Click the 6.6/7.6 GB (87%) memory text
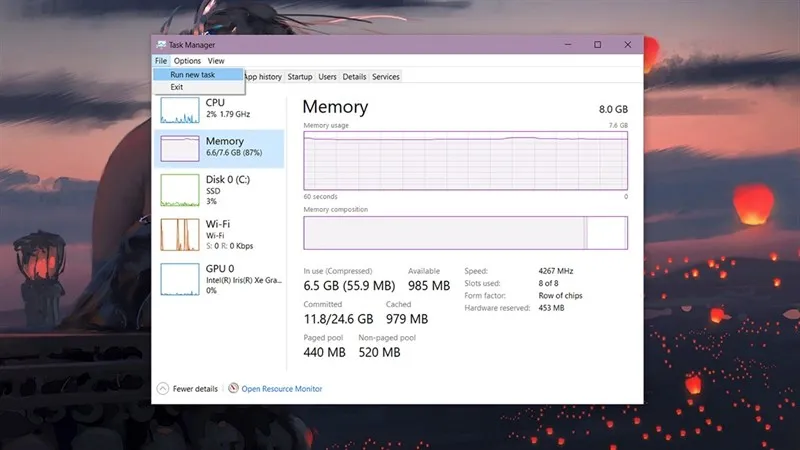The width and height of the screenshot is (800, 450). [234, 153]
